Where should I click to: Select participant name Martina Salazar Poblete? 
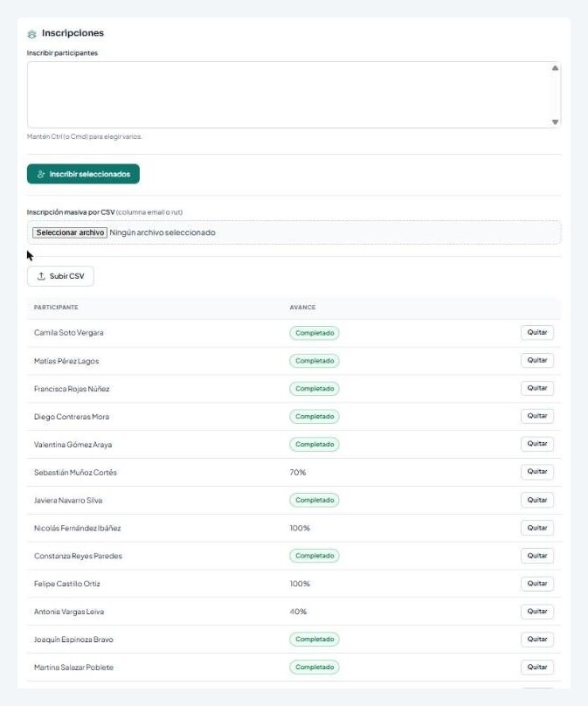point(73,668)
